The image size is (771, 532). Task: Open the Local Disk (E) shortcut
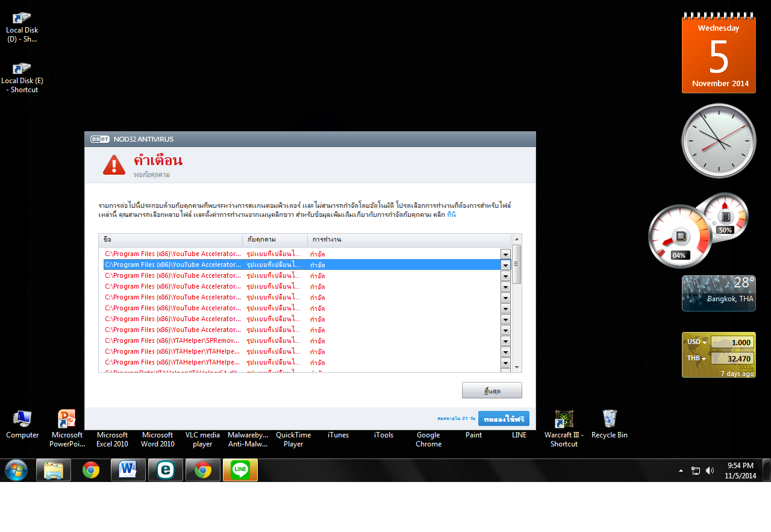22,78
